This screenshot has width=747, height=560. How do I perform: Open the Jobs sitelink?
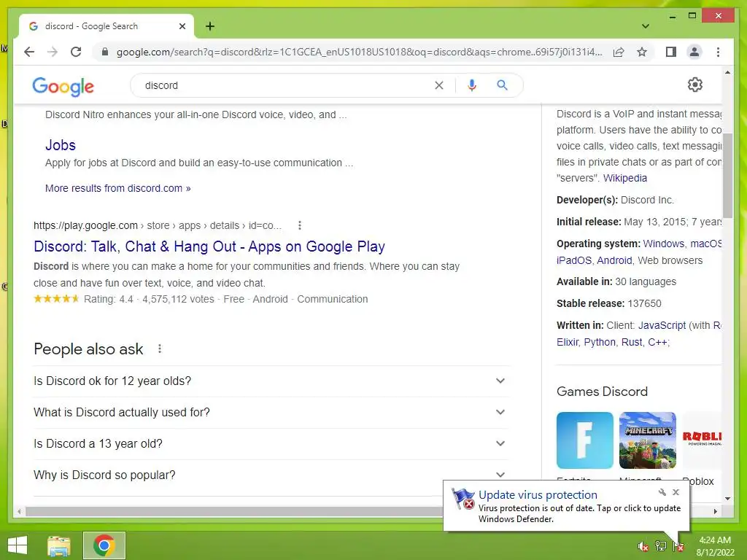(x=61, y=145)
